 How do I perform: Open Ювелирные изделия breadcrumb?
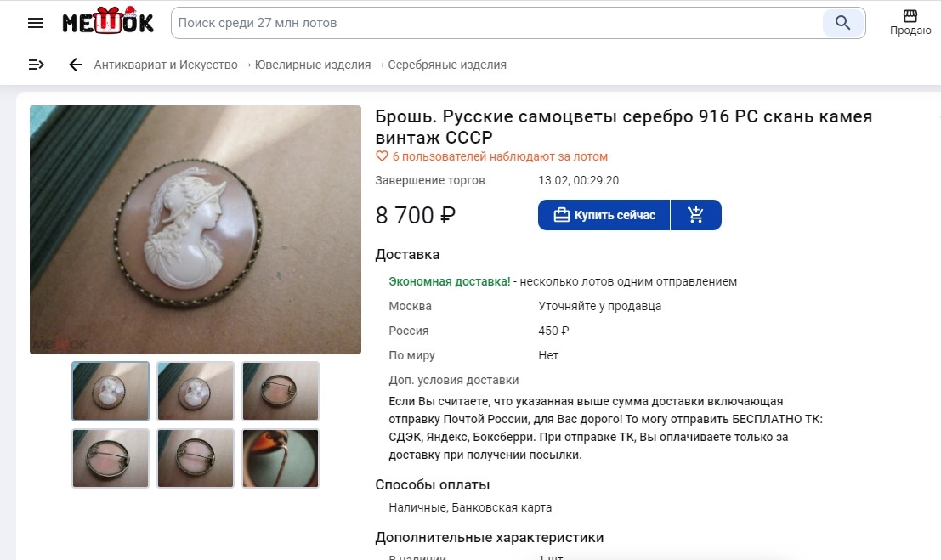click(x=313, y=65)
